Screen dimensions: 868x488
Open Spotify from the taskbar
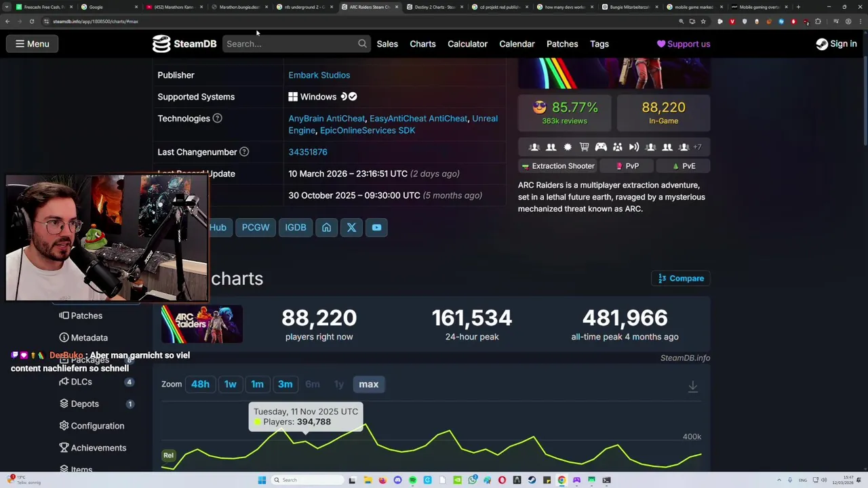tap(412, 480)
